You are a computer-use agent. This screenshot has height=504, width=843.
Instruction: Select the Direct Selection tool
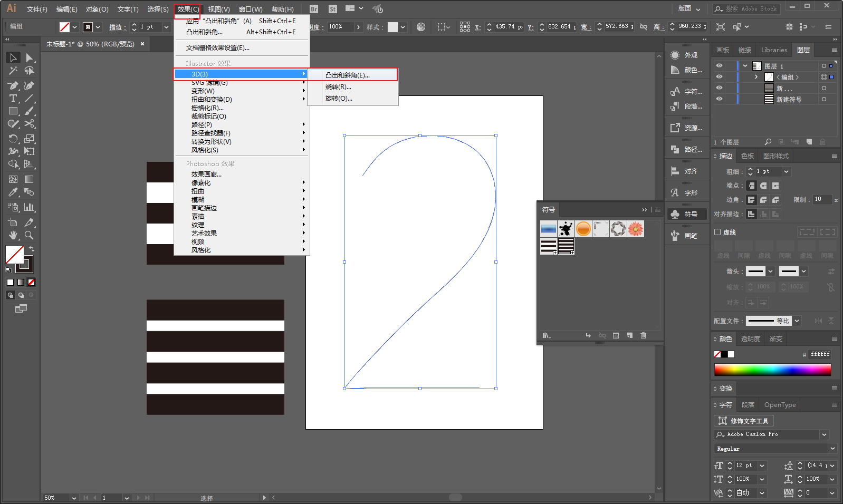coord(30,57)
